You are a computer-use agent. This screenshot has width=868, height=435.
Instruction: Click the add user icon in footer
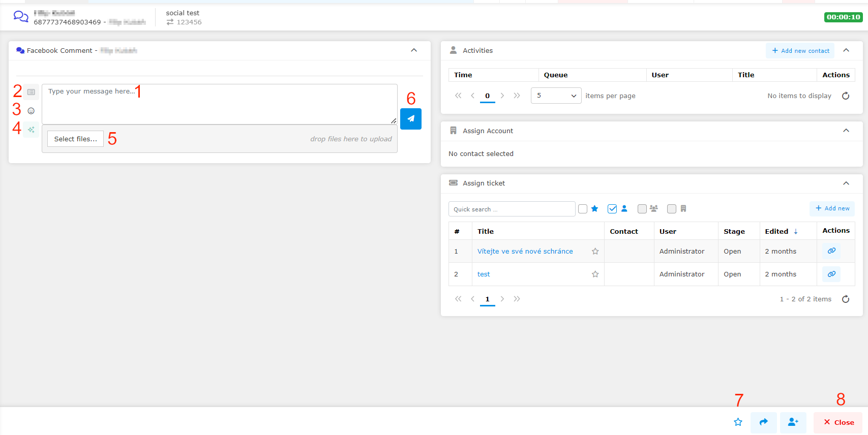point(793,422)
